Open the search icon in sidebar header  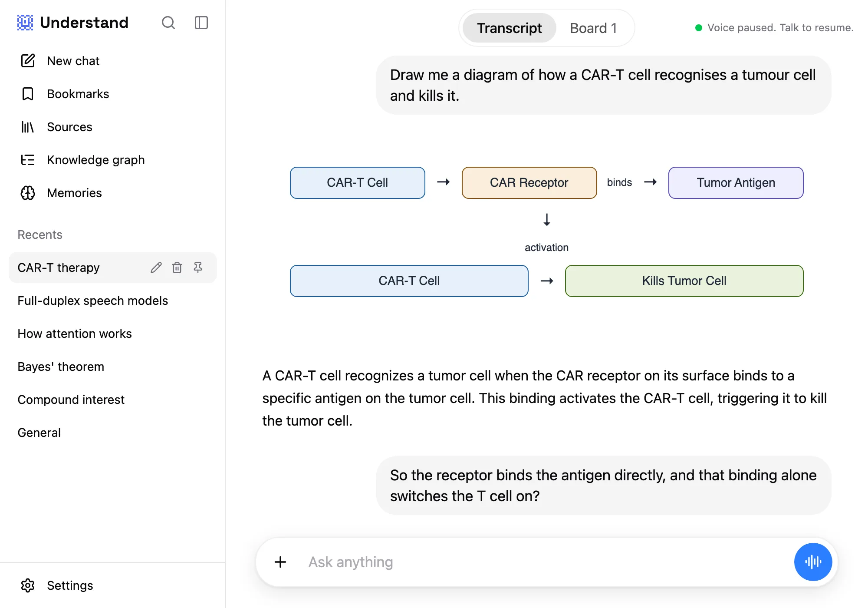point(168,23)
